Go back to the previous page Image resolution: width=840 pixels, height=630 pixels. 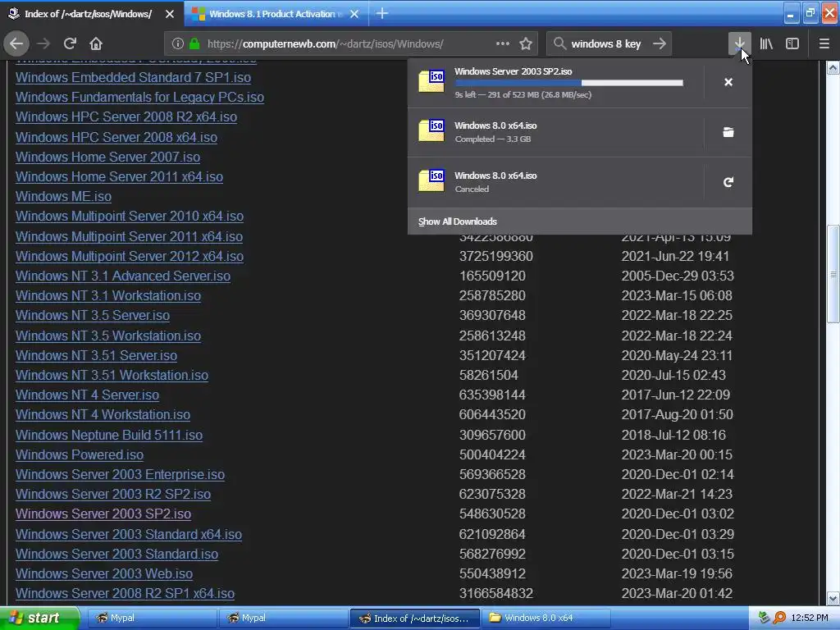(16, 43)
